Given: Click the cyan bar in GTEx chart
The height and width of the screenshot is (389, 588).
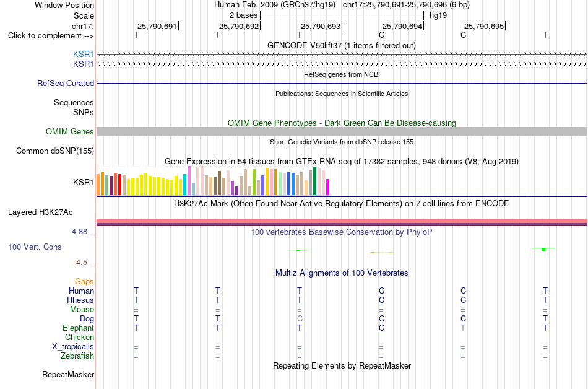Looking at the screenshot, I should (184, 185).
